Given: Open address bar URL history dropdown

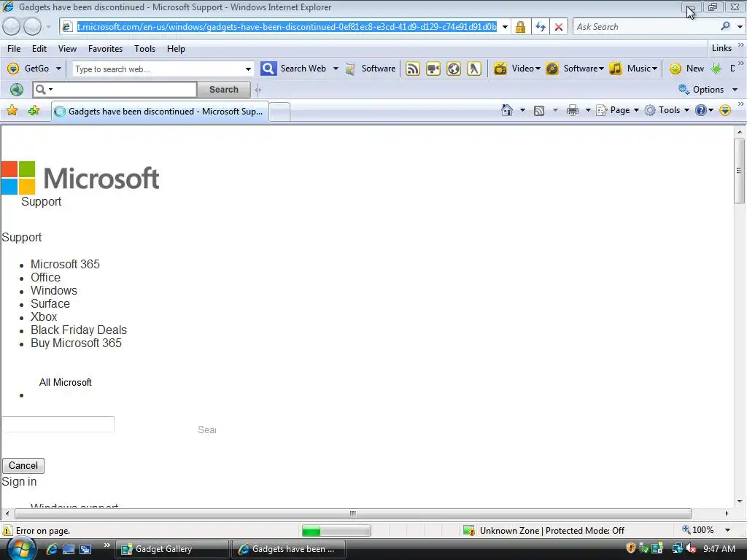Looking at the screenshot, I should coord(505,27).
